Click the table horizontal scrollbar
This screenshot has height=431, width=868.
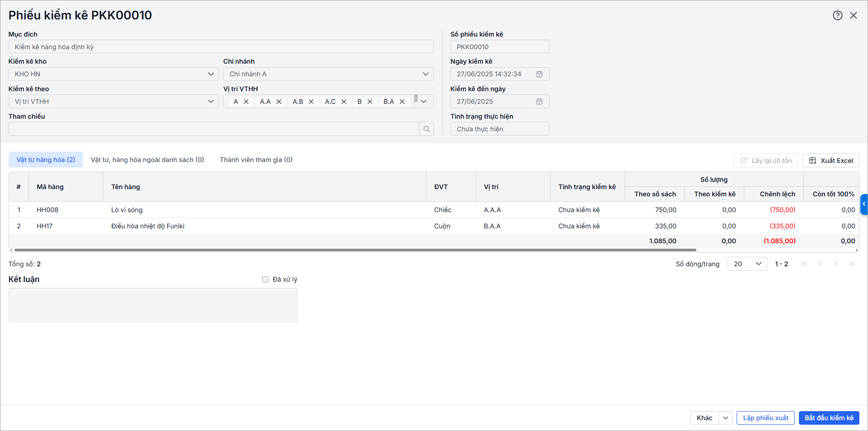[x=355, y=250]
